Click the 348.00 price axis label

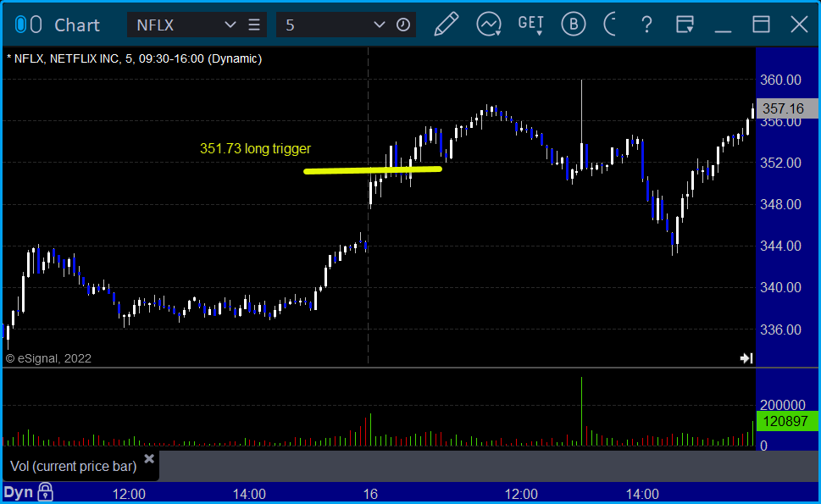click(780, 204)
